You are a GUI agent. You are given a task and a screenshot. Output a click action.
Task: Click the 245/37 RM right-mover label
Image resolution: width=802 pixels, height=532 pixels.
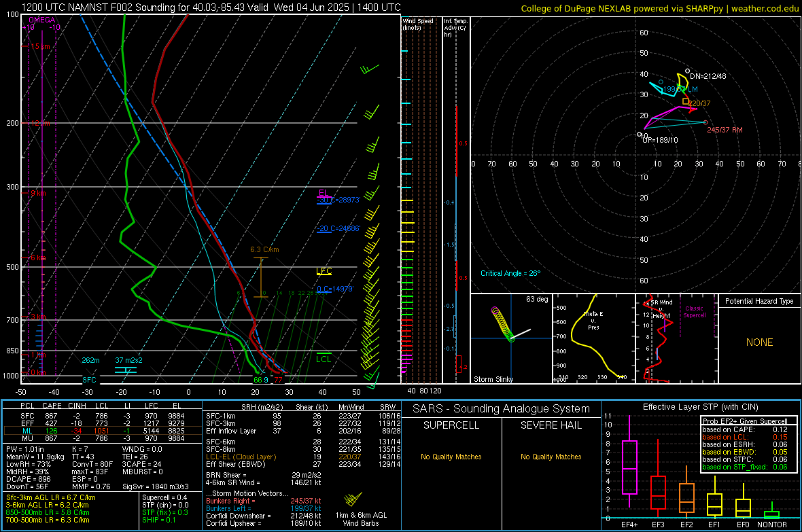pos(725,130)
